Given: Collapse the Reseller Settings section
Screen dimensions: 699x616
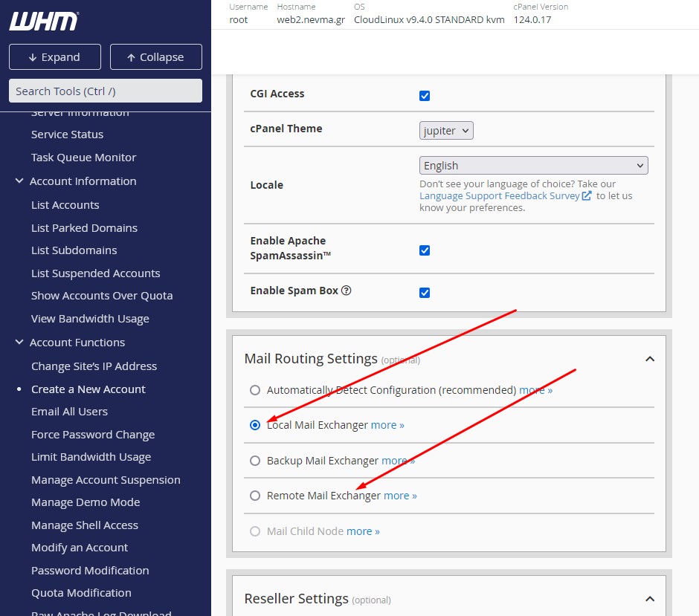Looking at the screenshot, I should point(649,599).
